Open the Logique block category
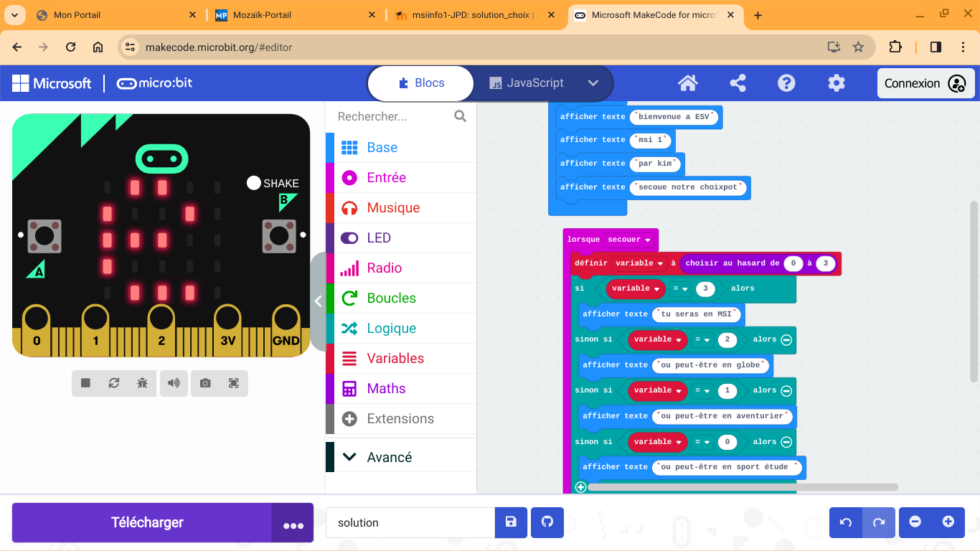 401,328
